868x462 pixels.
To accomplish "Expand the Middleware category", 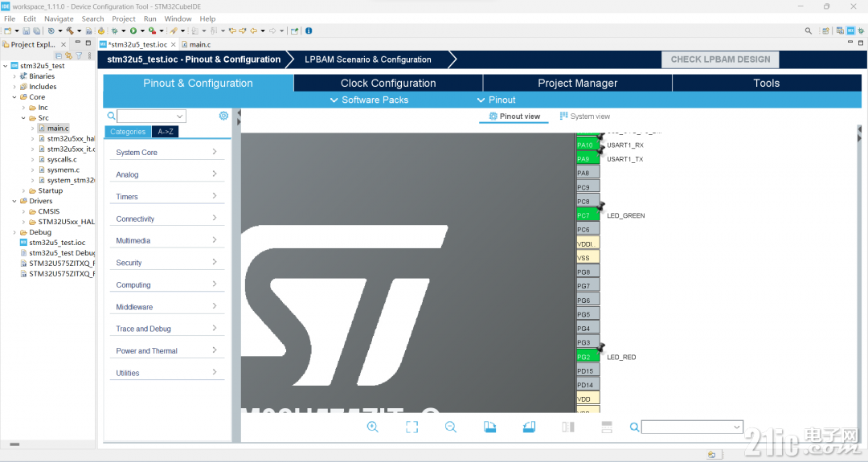I will click(x=166, y=307).
